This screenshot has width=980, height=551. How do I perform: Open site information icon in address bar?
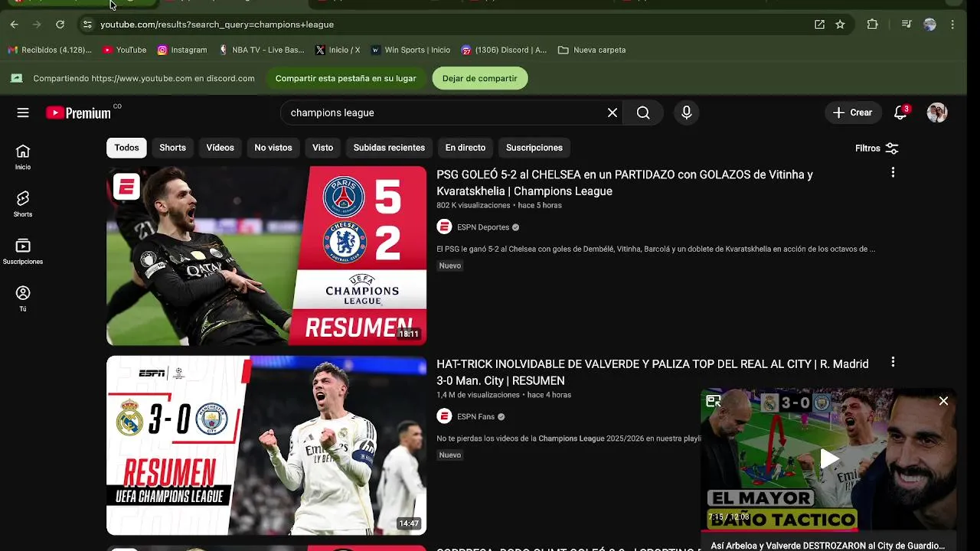click(x=87, y=24)
